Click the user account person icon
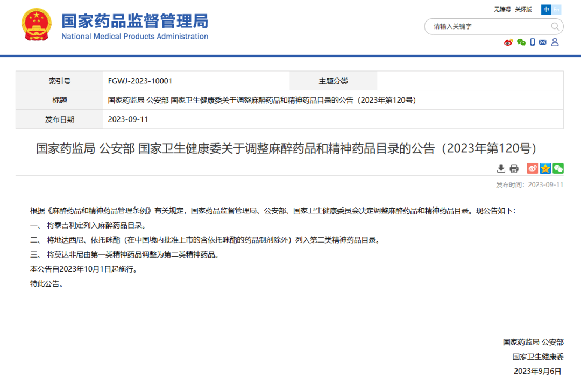 (x=555, y=42)
